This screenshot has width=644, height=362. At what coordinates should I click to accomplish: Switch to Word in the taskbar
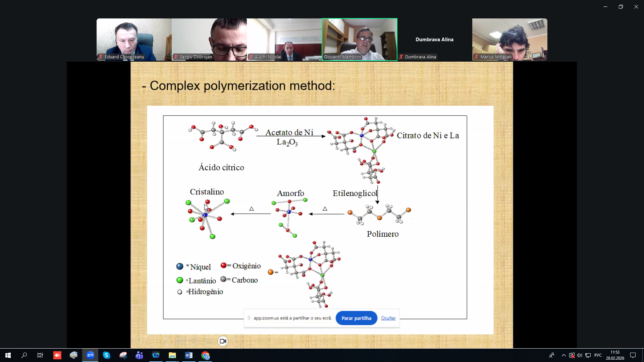pos(189,355)
